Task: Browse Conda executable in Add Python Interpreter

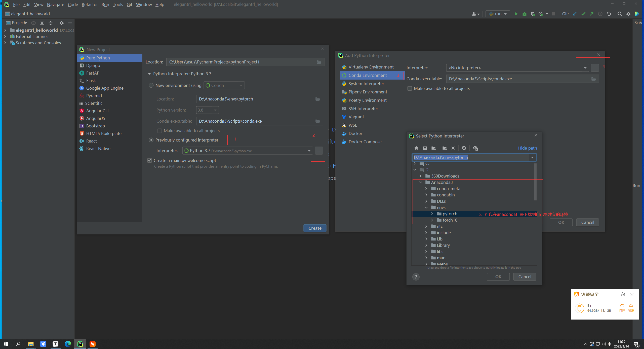Action: pos(593,79)
